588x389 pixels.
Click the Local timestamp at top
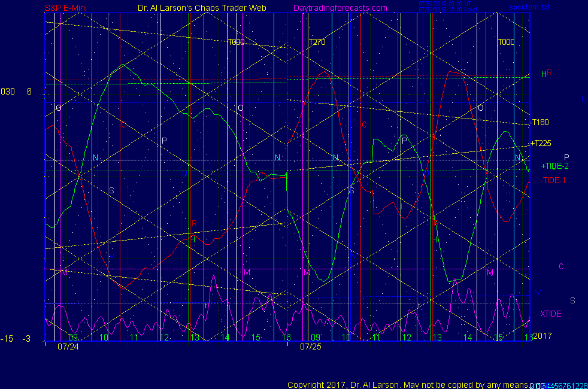click(444, 10)
